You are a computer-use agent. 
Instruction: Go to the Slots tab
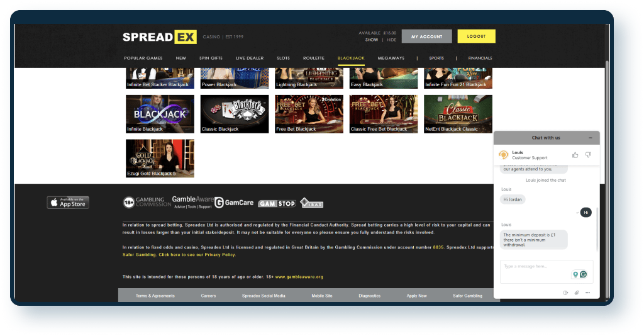point(283,59)
